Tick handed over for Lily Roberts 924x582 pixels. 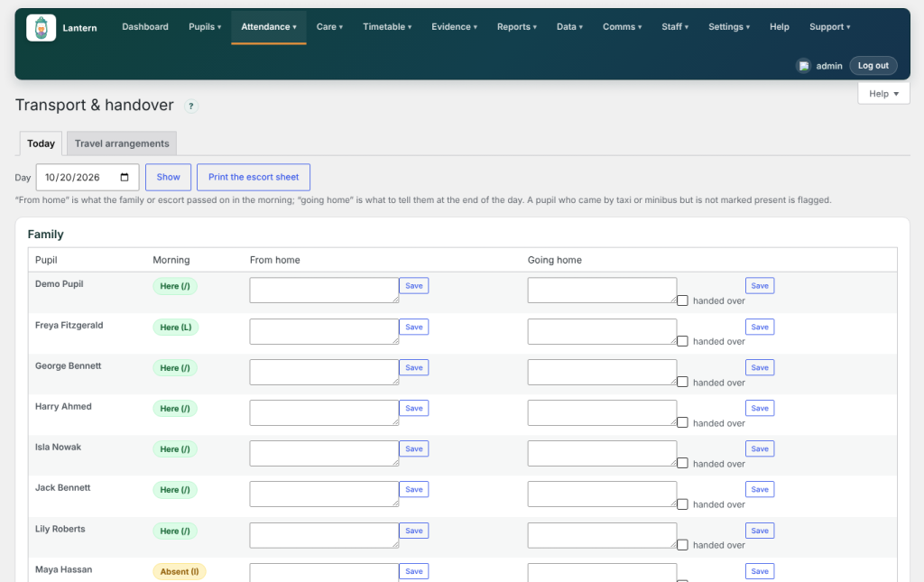coord(682,545)
